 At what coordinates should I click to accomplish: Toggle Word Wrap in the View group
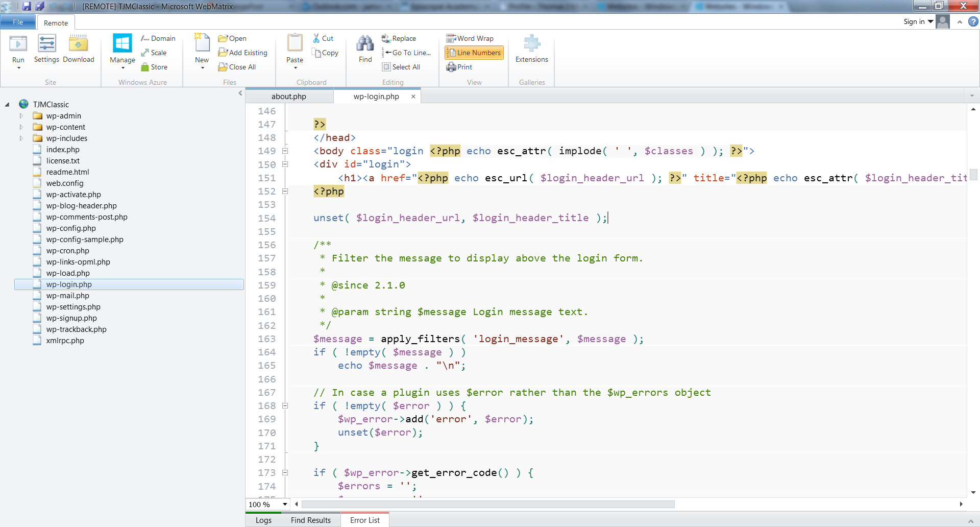point(470,38)
